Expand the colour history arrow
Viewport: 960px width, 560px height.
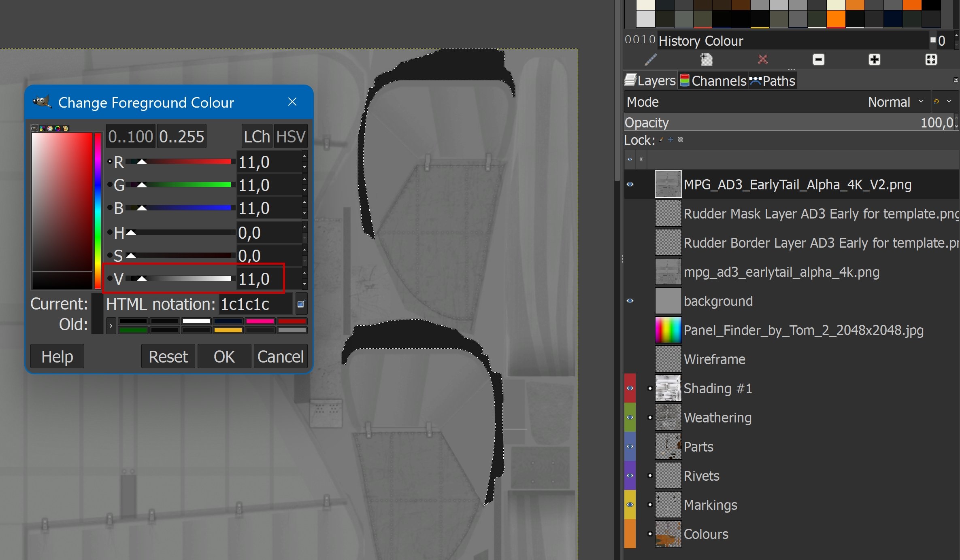pos(111,326)
